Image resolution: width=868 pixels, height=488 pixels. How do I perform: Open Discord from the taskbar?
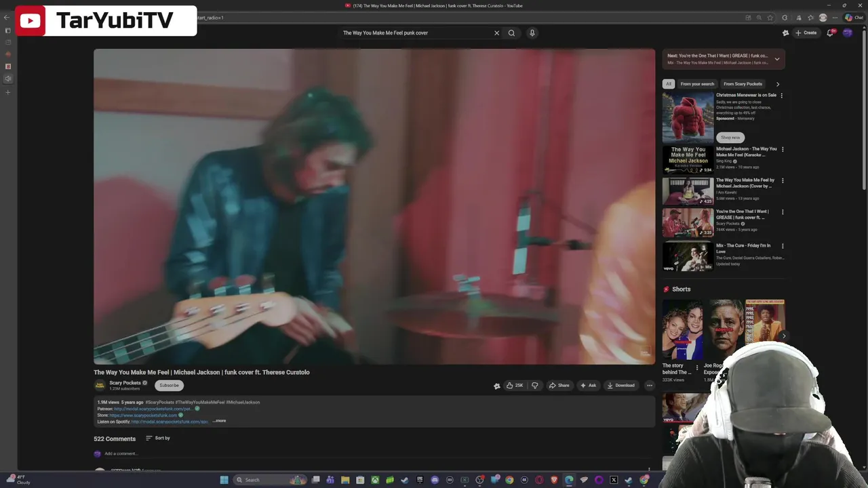pyautogui.click(x=435, y=480)
